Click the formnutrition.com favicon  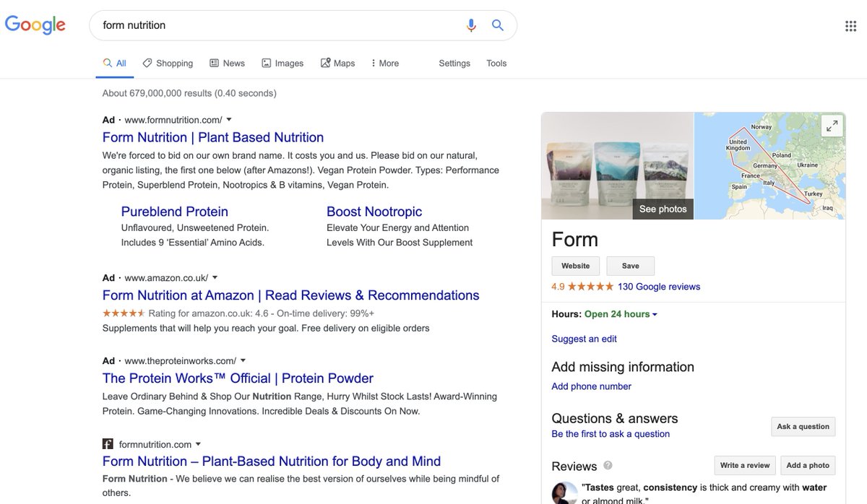pyautogui.click(x=108, y=444)
